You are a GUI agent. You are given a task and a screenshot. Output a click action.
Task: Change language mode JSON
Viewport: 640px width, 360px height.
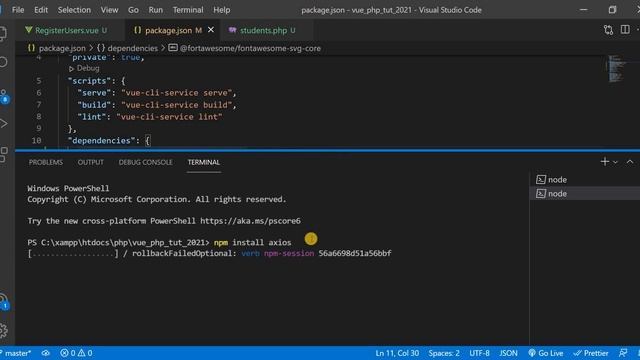click(x=509, y=353)
